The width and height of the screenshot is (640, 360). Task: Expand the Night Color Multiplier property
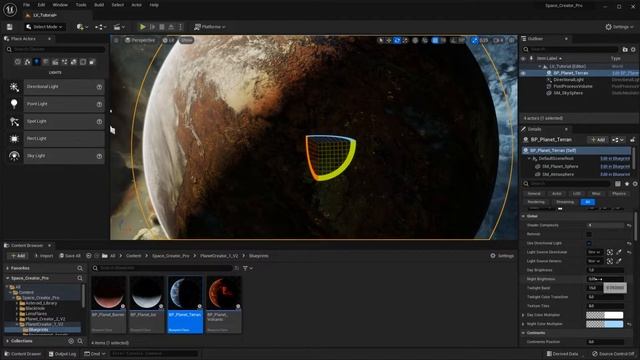(523, 324)
